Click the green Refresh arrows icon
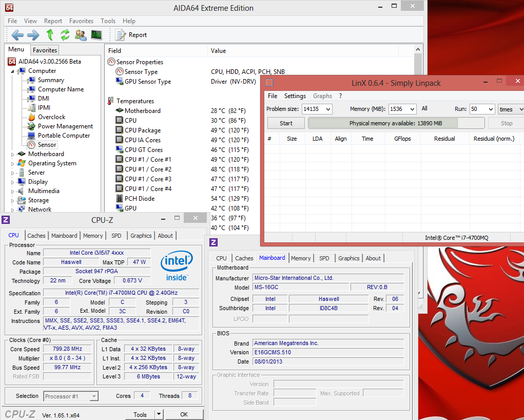Image resolution: width=524 pixels, height=420 pixels. 65,35
